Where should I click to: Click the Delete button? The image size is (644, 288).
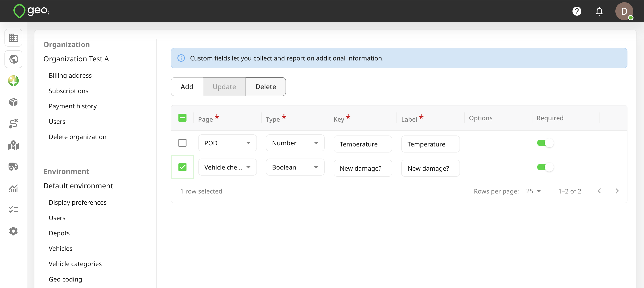(x=266, y=87)
